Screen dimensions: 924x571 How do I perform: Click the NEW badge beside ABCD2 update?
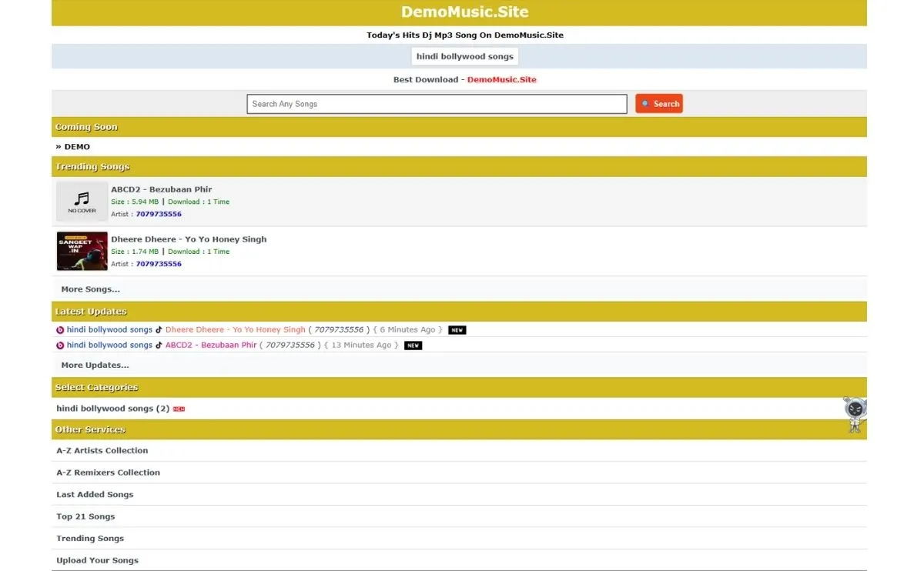(x=413, y=346)
